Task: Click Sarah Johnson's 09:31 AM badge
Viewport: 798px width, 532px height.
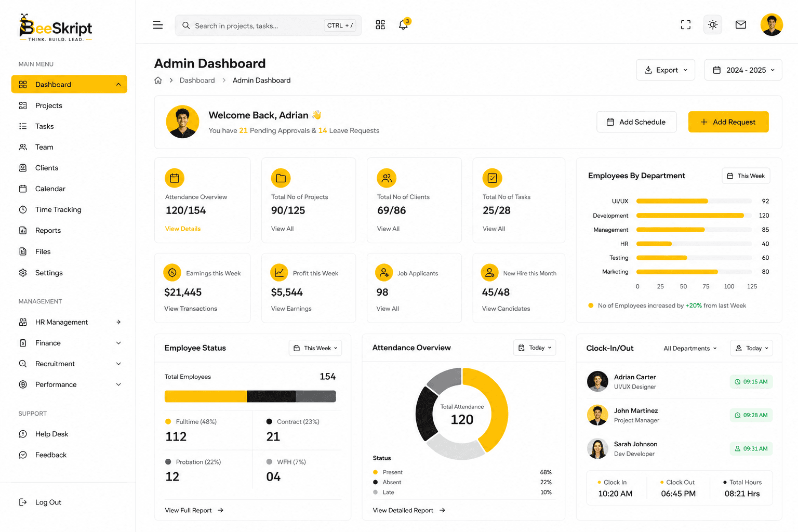Action: [x=751, y=448]
